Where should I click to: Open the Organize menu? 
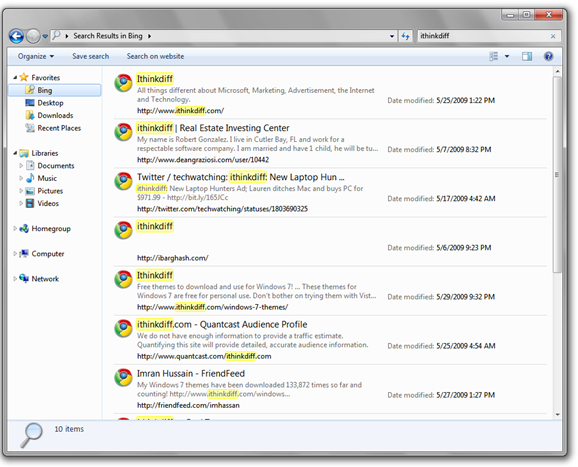(x=36, y=56)
